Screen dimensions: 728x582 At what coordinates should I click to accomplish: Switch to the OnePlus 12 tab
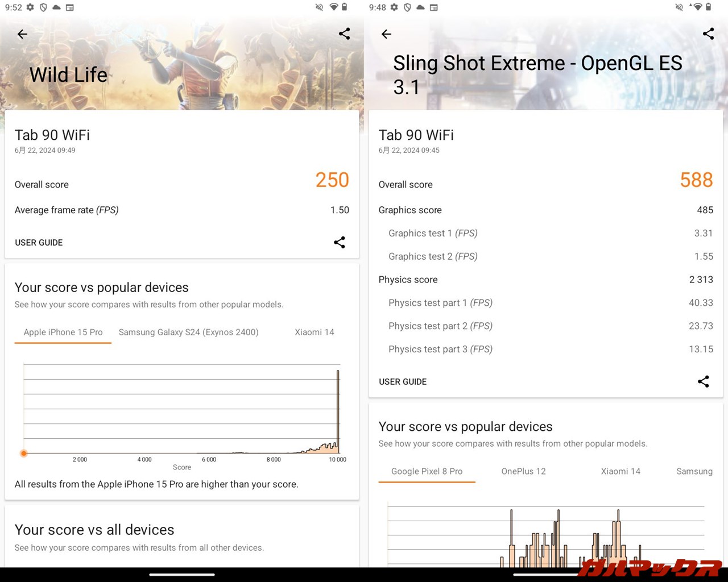(x=523, y=471)
